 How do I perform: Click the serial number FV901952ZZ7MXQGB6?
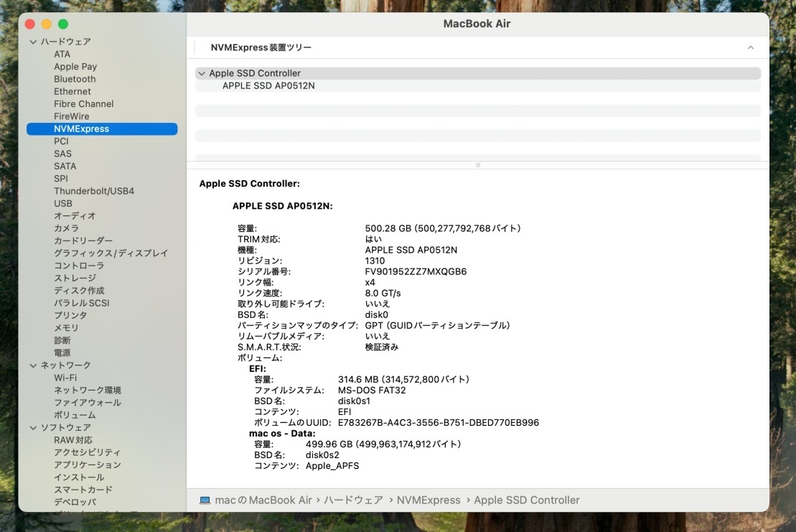pyautogui.click(x=416, y=271)
